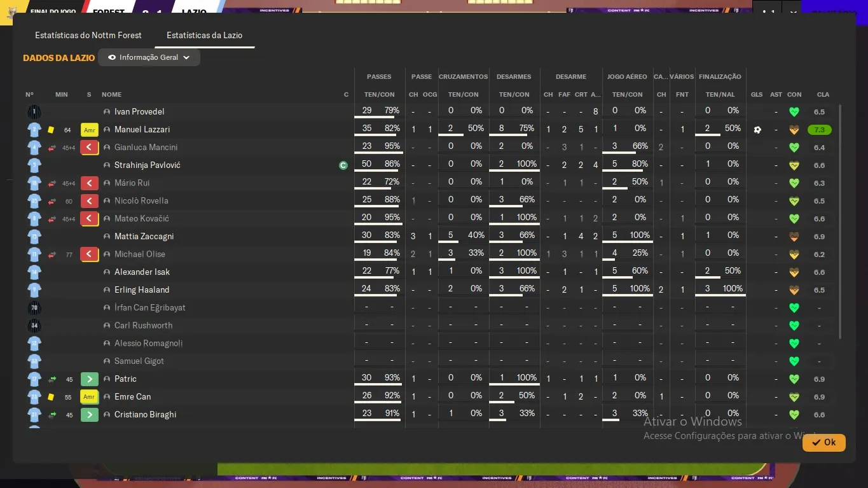Click Gianluca Mancini's red substituted-off arrow
The height and width of the screenshot is (488, 868).
point(89,148)
